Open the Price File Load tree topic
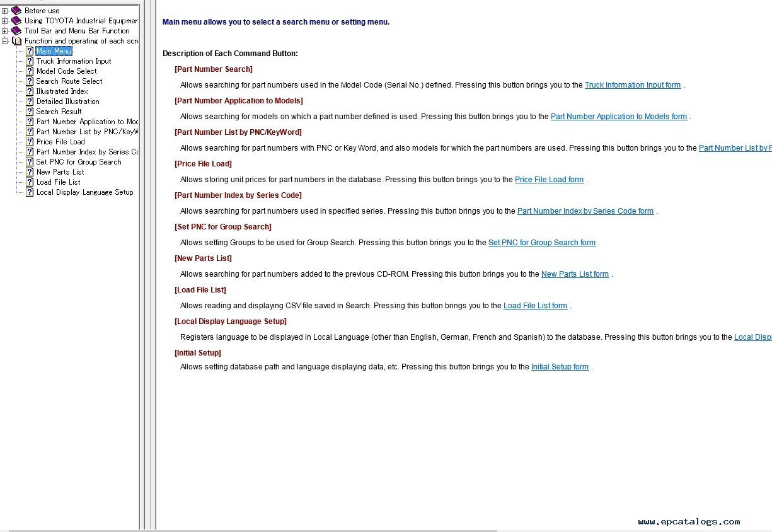The image size is (772, 532). click(x=60, y=142)
